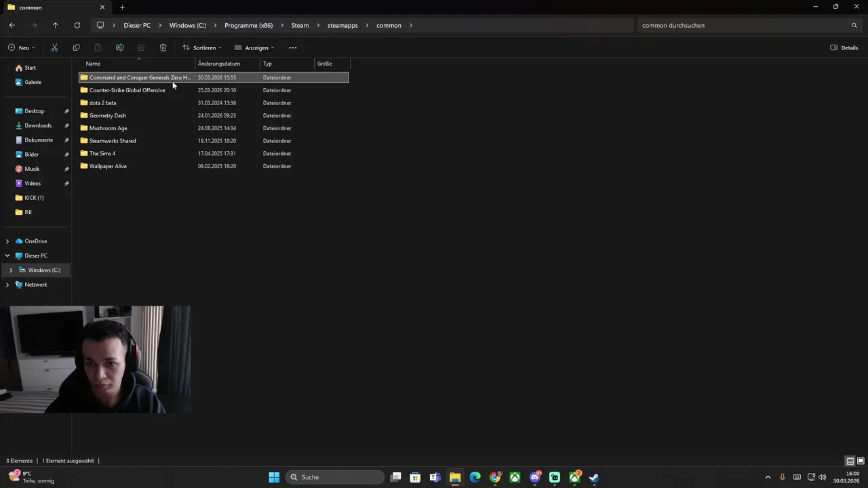Screen dimensions: 868x488
Task: Open 'KICK (1)' folder in sidebar
Action: point(34,198)
